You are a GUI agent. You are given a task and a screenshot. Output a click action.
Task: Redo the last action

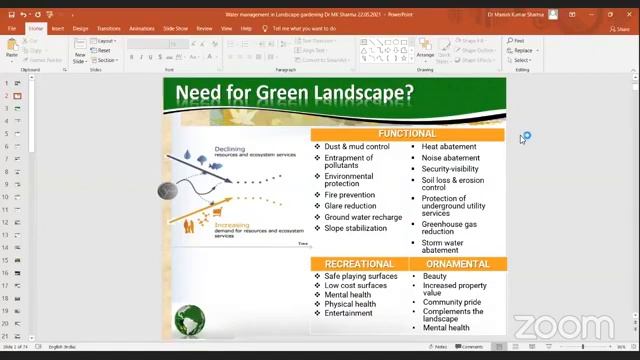38,15
